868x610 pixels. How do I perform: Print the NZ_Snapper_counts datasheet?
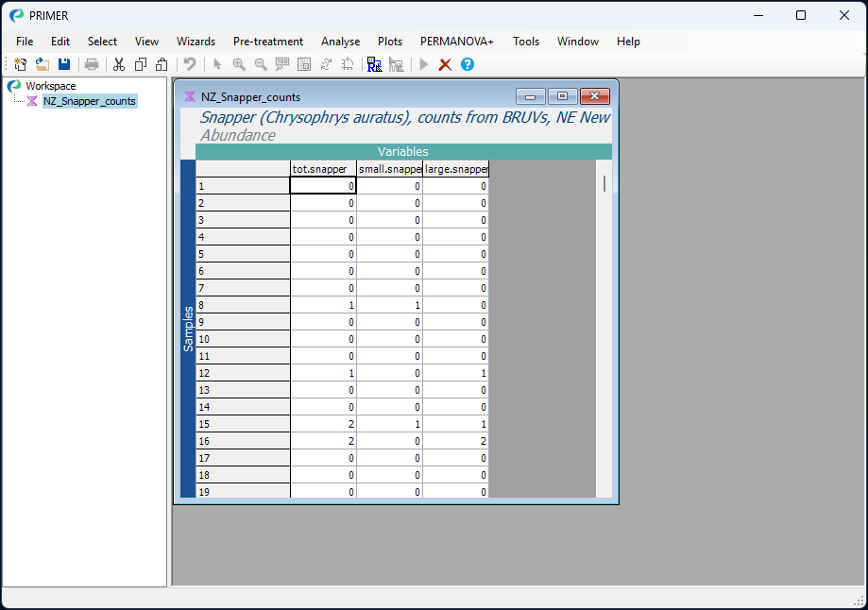92,64
